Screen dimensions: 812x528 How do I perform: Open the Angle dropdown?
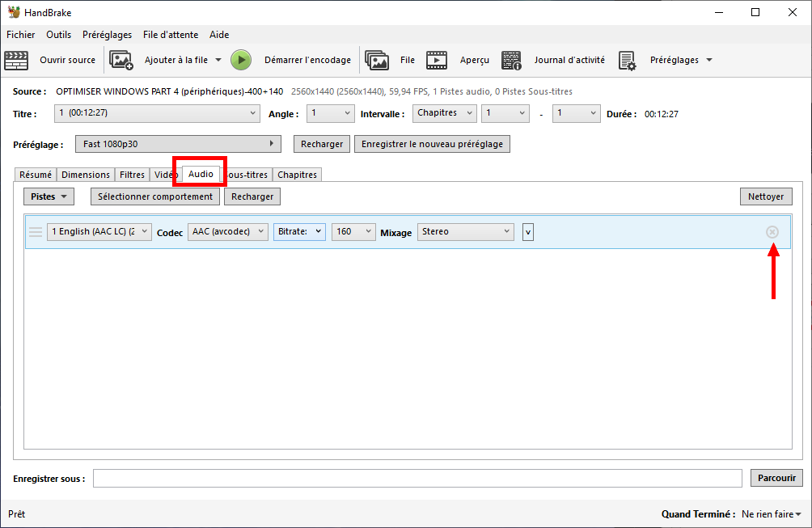[331, 113]
